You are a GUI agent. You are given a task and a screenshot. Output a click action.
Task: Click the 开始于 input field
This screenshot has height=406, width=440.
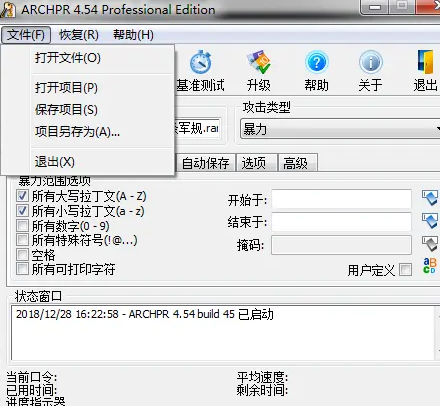pyautogui.click(x=341, y=199)
